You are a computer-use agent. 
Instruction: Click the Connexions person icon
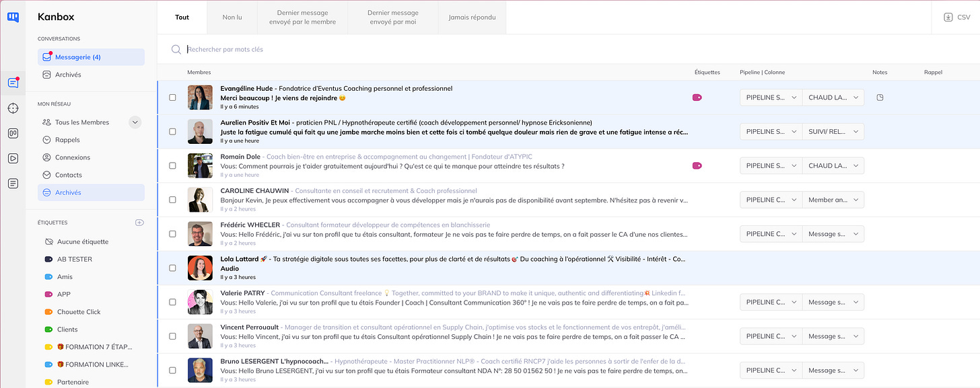point(46,157)
